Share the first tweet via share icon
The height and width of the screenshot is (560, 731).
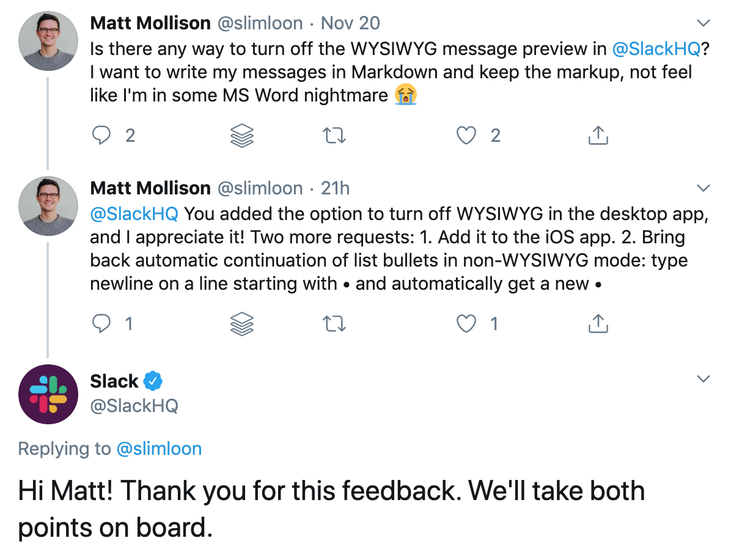tap(598, 135)
